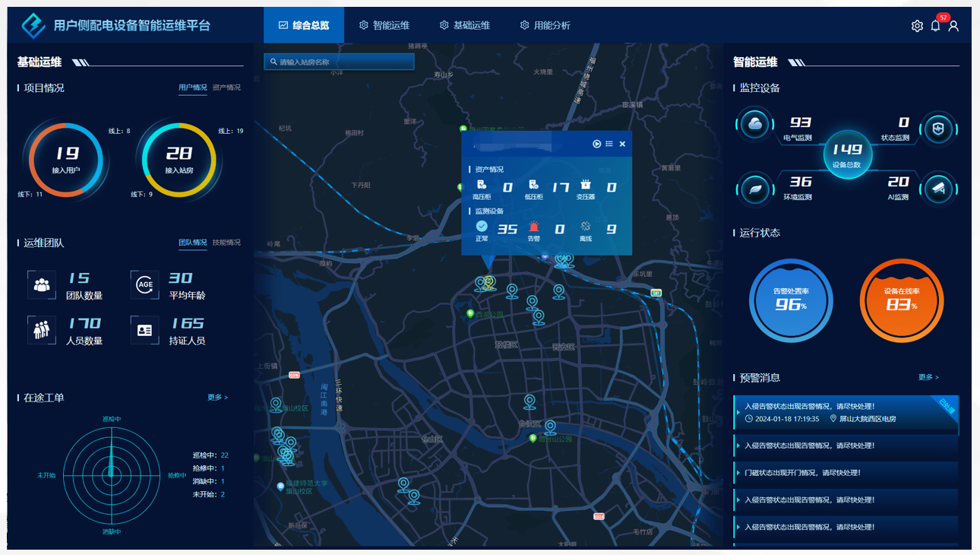Click the 电气监测 value 93
Viewport: 980px width, 555px height.
[801, 122]
